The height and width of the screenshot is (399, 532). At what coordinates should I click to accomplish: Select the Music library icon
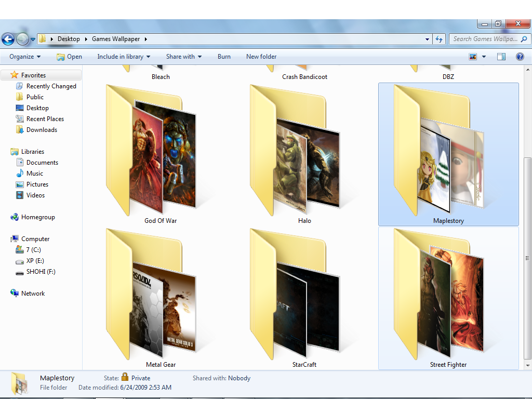click(x=34, y=173)
